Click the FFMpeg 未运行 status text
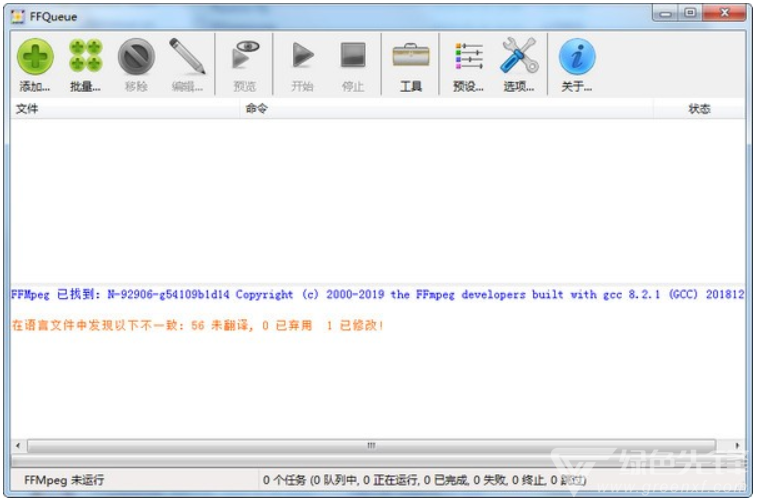 pyautogui.click(x=64, y=480)
